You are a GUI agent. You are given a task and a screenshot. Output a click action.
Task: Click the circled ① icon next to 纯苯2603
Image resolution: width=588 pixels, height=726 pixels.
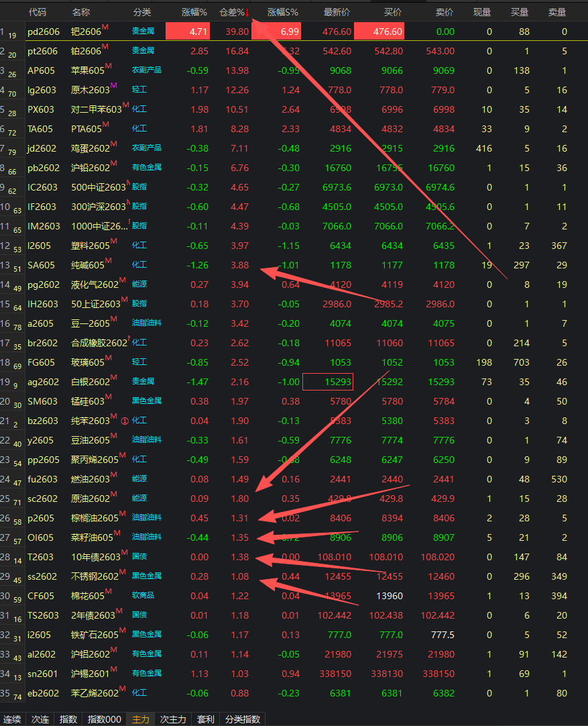pos(124,421)
